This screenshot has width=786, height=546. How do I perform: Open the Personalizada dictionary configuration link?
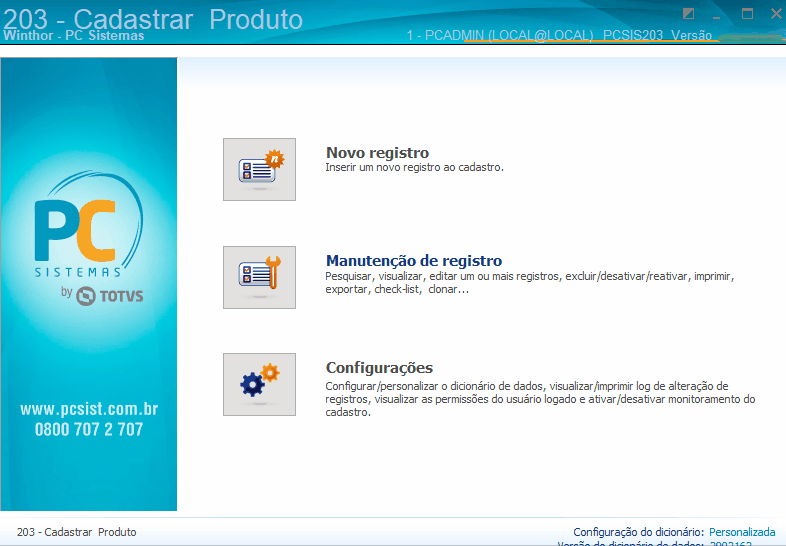pyautogui.click(x=742, y=532)
